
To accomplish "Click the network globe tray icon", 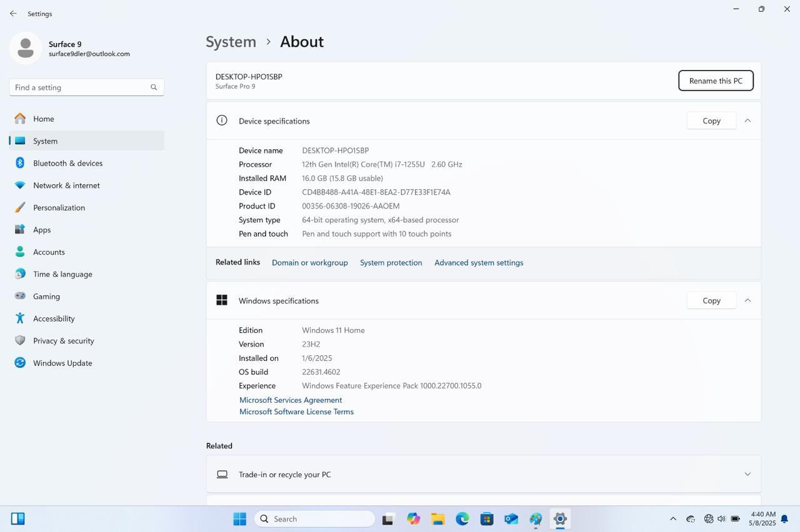I will tap(709, 519).
